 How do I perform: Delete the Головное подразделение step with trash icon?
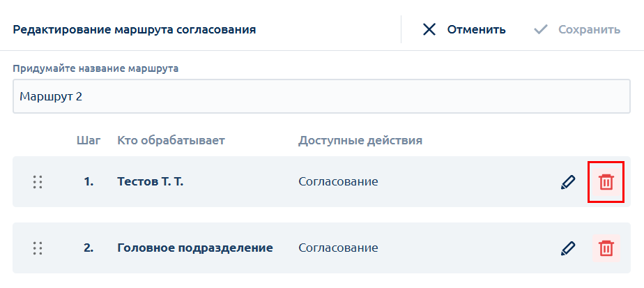[x=606, y=248]
